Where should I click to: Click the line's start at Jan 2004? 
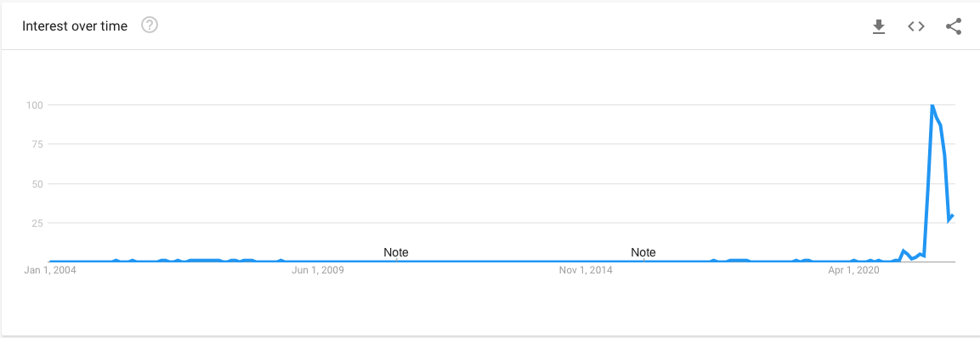click(x=50, y=262)
